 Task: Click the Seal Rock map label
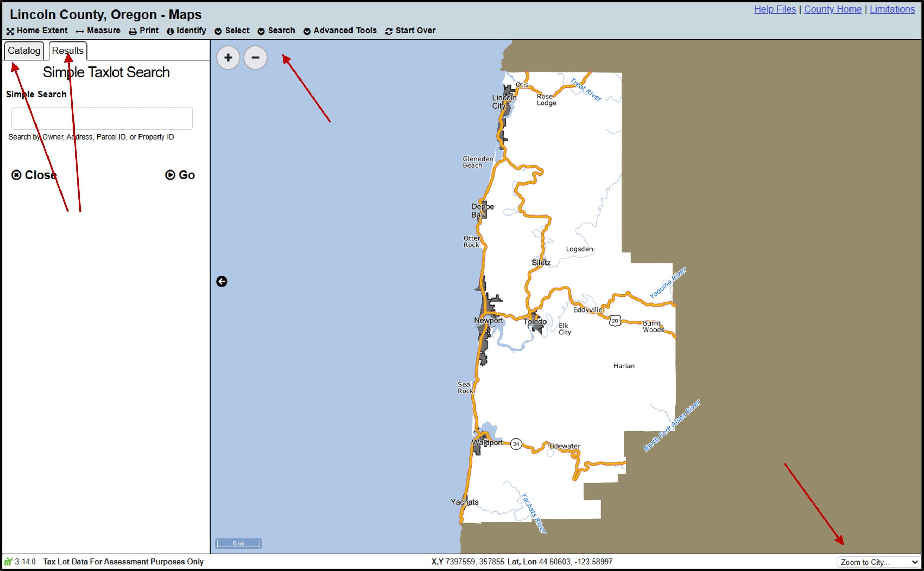point(465,387)
